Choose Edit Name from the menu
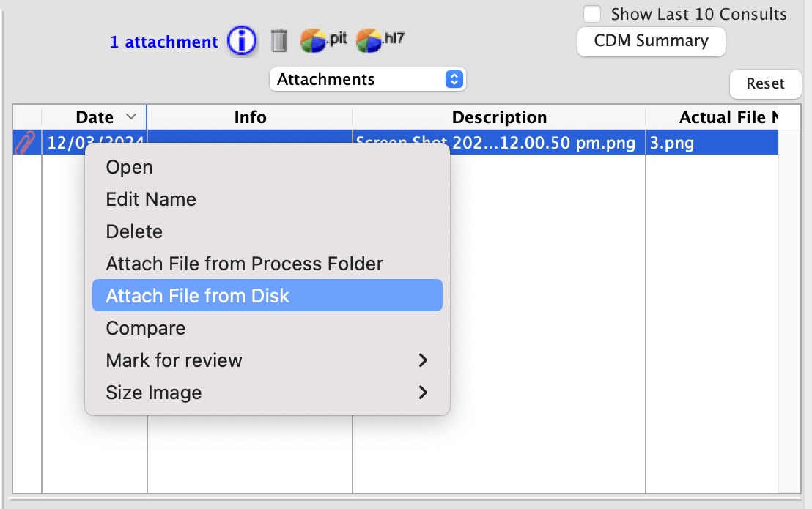The image size is (812, 509). click(x=151, y=199)
